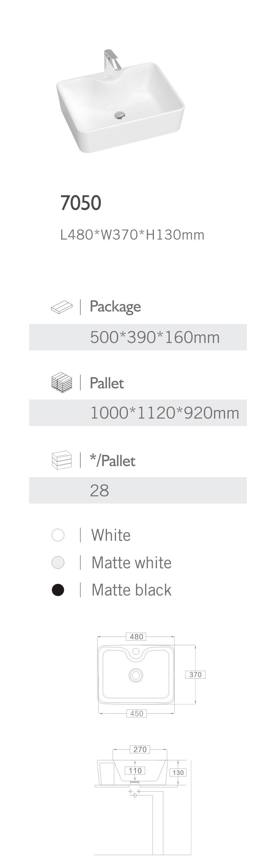The width and height of the screenshot is (269, 868).
Task: Select the White color swatch
Action: (x=58, y=535)
